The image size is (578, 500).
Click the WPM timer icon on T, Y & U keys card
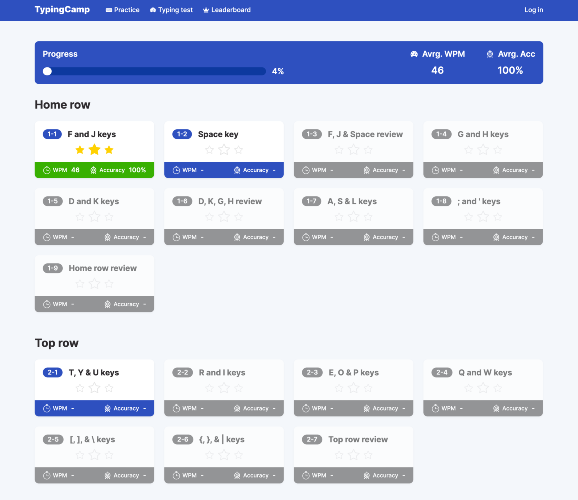[46, 408]
